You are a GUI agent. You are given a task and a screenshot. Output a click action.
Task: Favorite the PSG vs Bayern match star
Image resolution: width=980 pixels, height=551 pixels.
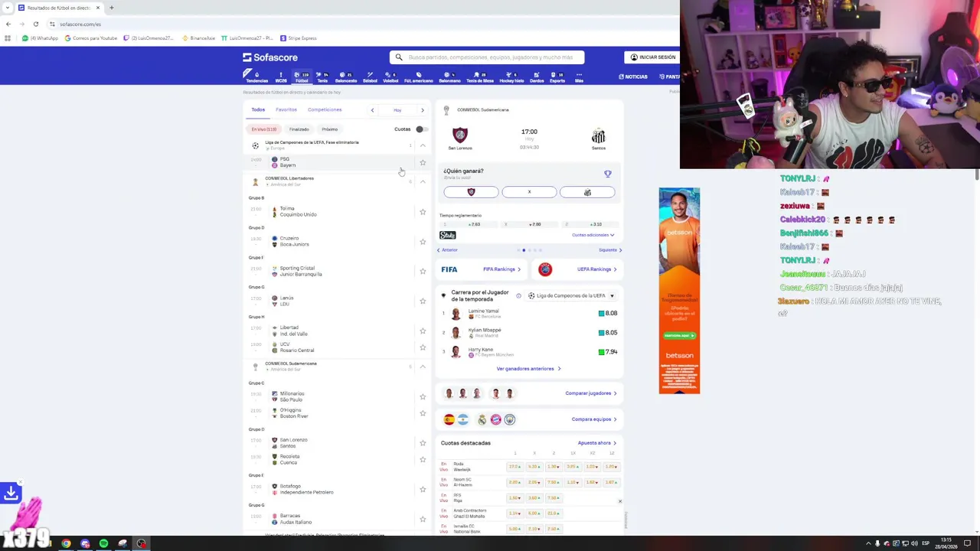point(423,162)
